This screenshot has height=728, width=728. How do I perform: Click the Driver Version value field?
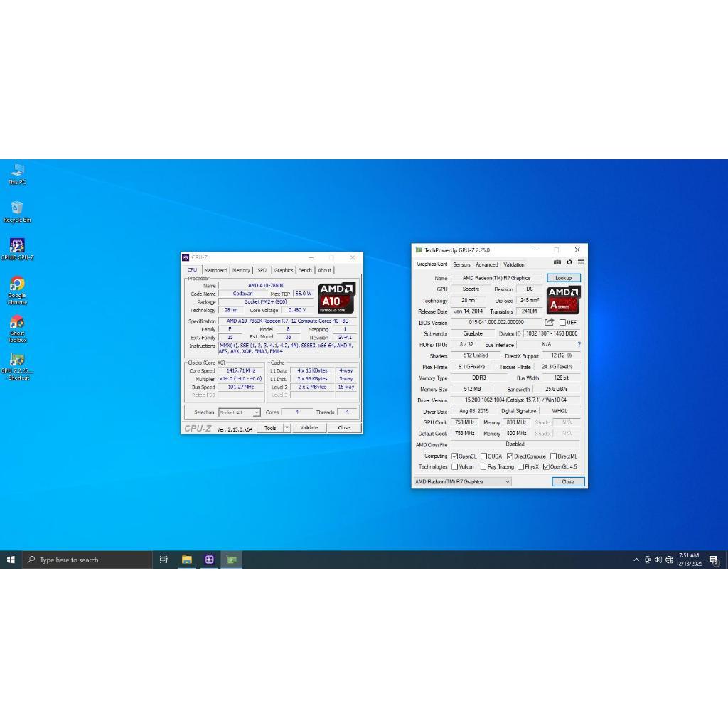[x=516, y=400]
